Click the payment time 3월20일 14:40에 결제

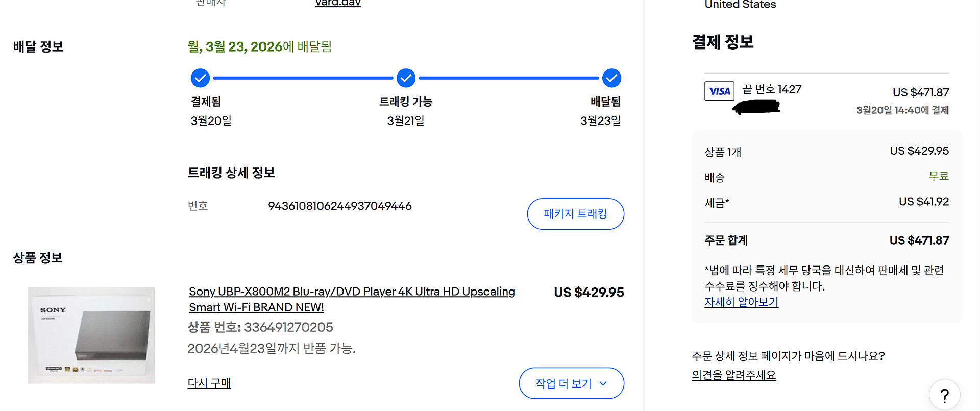(x=902, y=110)
